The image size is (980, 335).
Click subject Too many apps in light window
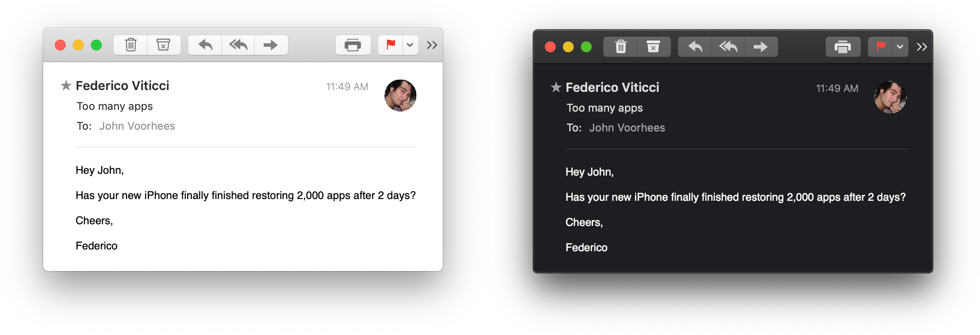pyautogui.click(x=115, y=106)
